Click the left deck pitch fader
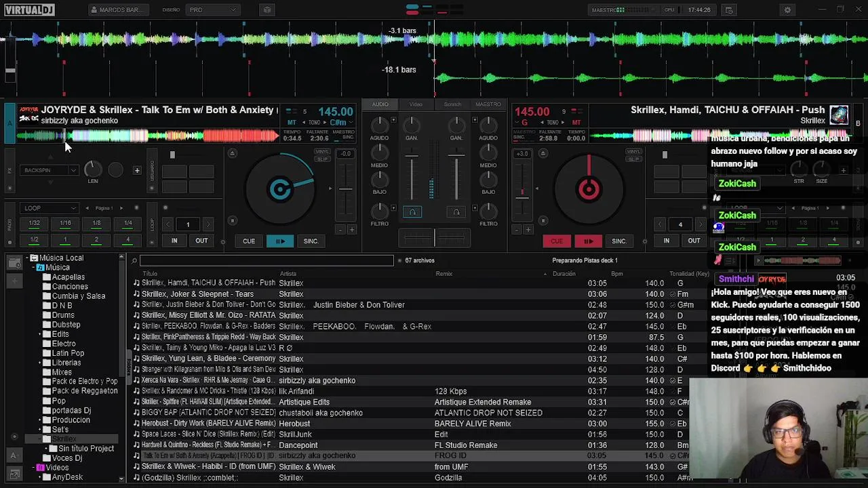 [346, 188]
